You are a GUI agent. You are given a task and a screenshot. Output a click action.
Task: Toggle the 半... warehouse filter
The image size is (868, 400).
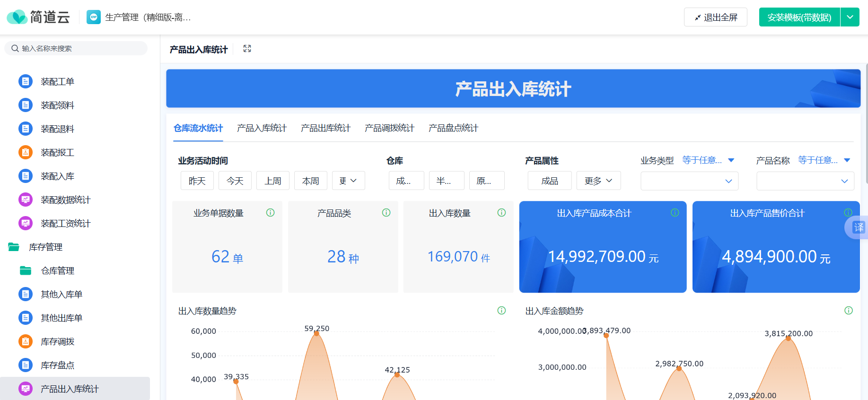447,181
